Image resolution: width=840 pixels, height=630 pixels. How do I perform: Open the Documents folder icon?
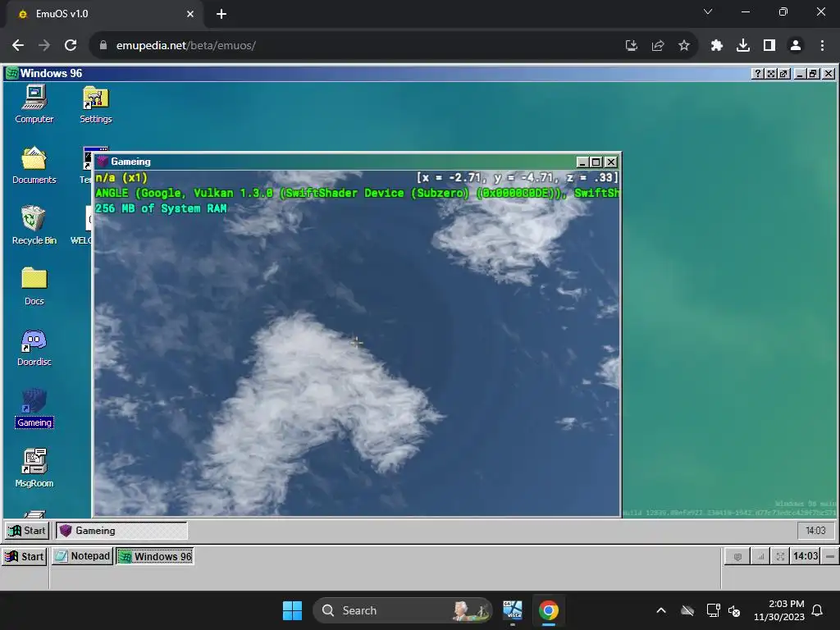tap(34, 165)
